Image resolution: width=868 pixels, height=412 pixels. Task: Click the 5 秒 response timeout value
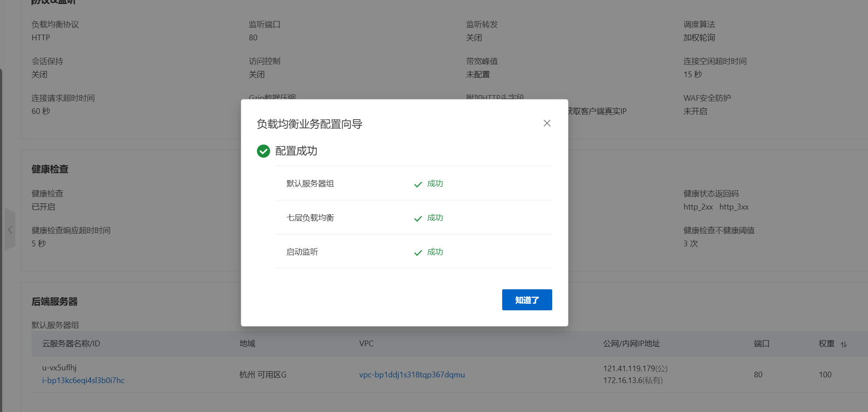(x=39, y=244)
